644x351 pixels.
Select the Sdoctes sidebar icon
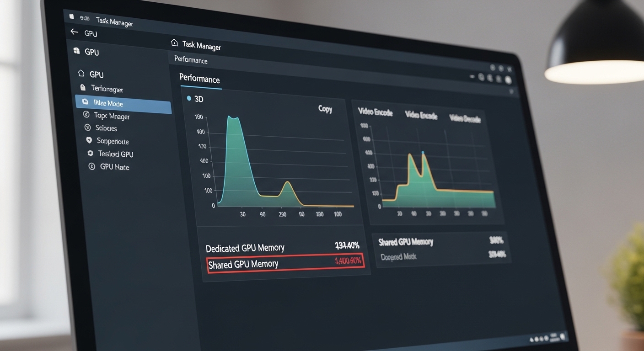pos(87,128)
